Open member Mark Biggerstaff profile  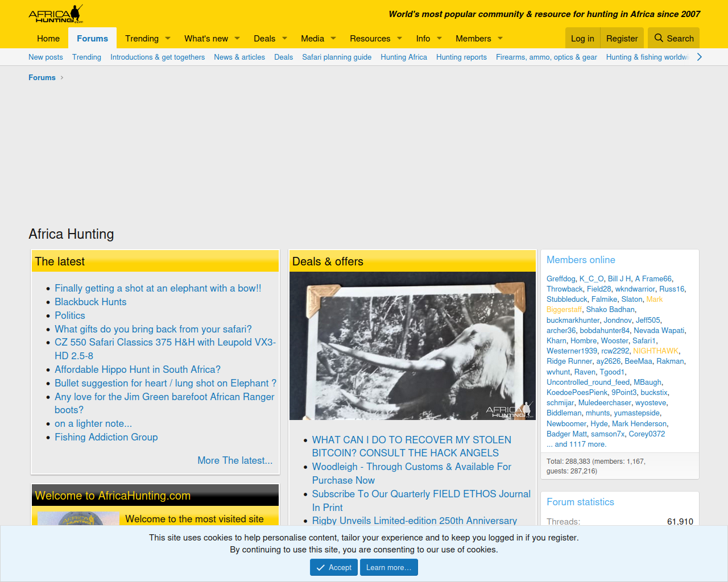pos(605,304)
